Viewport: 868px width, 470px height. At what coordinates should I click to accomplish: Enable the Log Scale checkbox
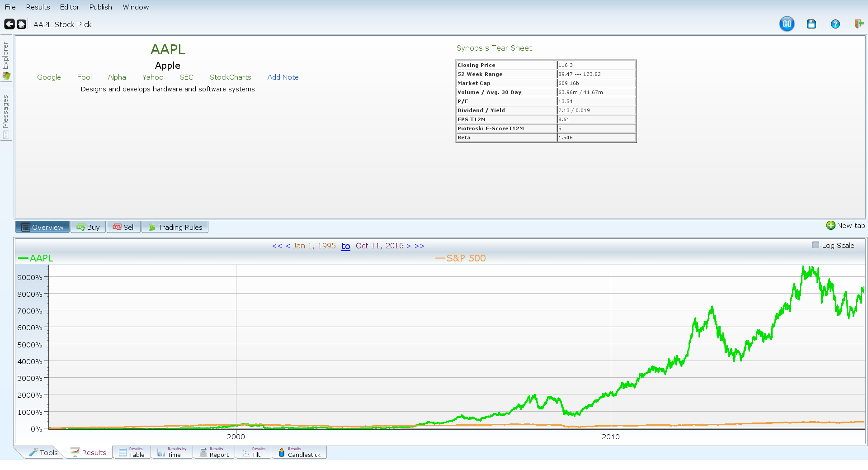816,245
